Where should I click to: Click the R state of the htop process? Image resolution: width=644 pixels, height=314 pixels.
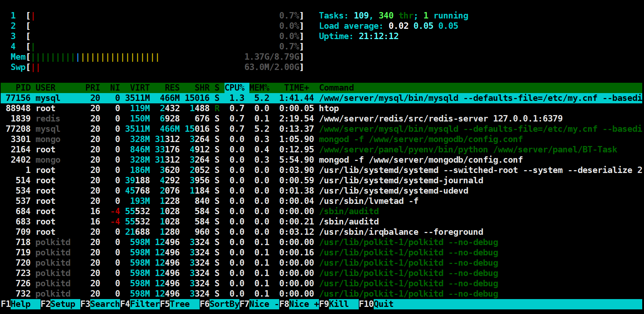[217, 108]
